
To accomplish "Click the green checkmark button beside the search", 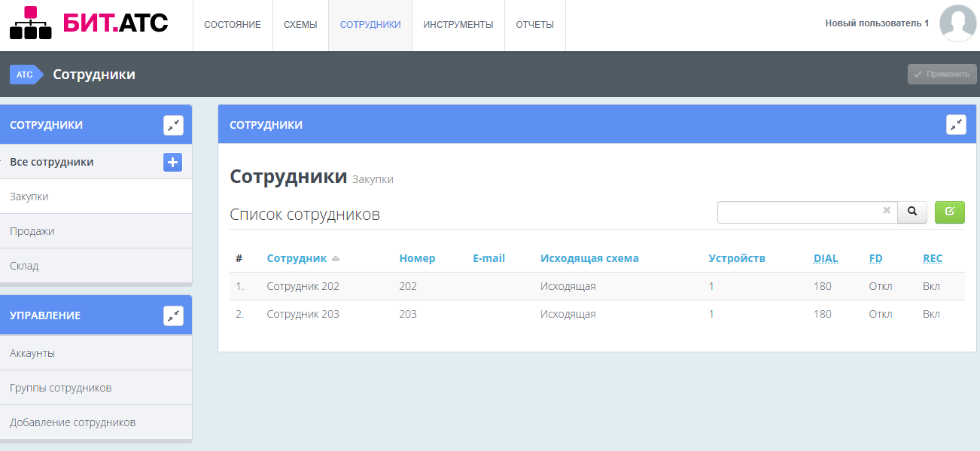I will 949,212.
